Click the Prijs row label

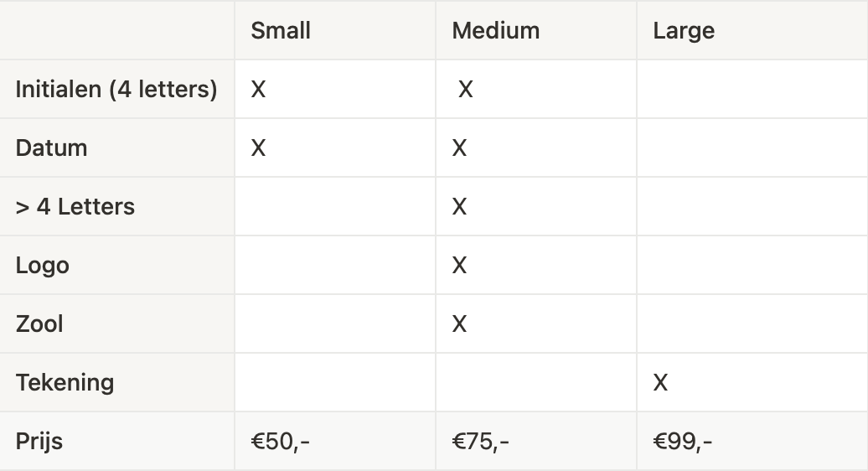[39, 442]
